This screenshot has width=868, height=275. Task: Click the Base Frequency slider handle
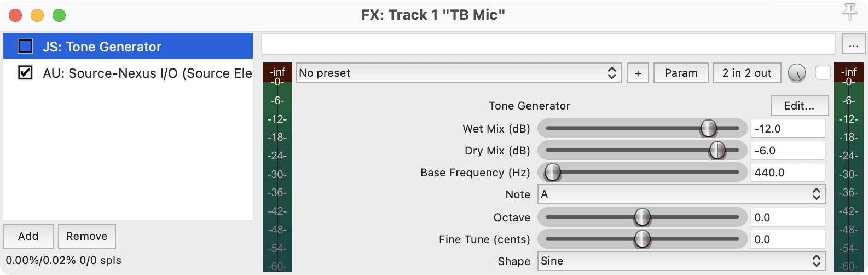(x=553, y=172)
